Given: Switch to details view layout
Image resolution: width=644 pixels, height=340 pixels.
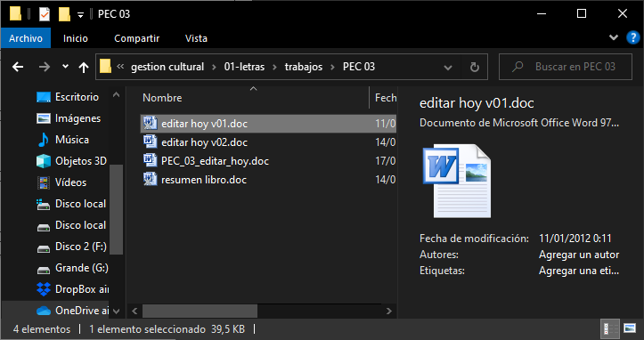Looking at the screenshot, I should pyautogui.click(x=610, y=328).
